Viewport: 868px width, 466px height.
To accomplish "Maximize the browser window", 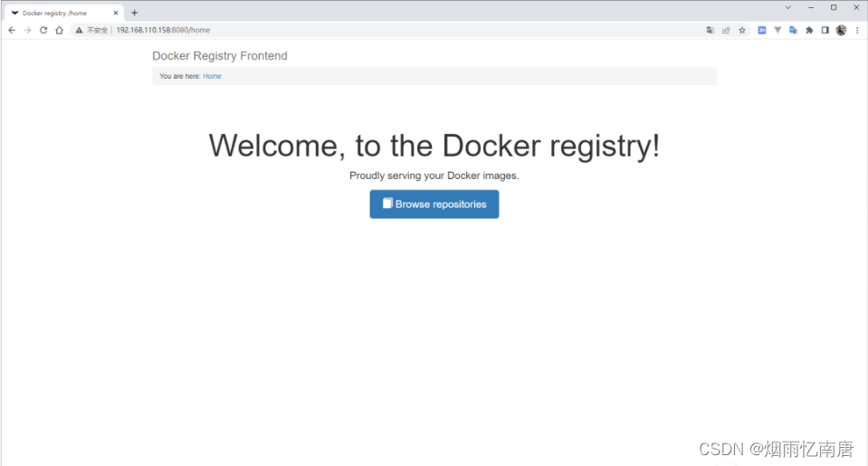I will coord(833,8).
